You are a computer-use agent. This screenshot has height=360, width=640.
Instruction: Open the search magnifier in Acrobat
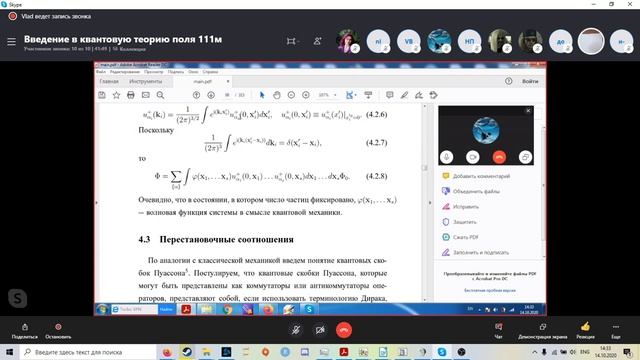(160, 95)
